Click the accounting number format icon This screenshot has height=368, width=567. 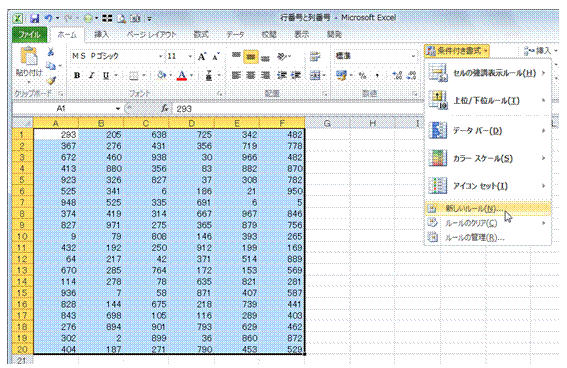[x=341, y=76]
